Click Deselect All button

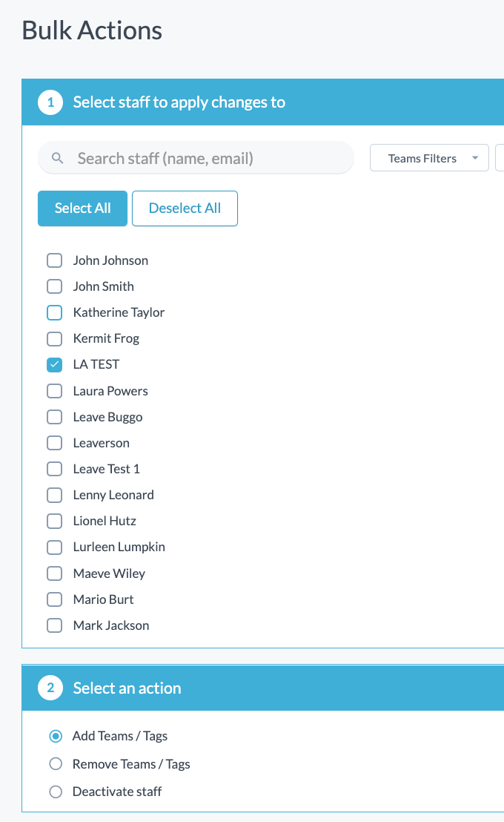[x=185, y=208]
